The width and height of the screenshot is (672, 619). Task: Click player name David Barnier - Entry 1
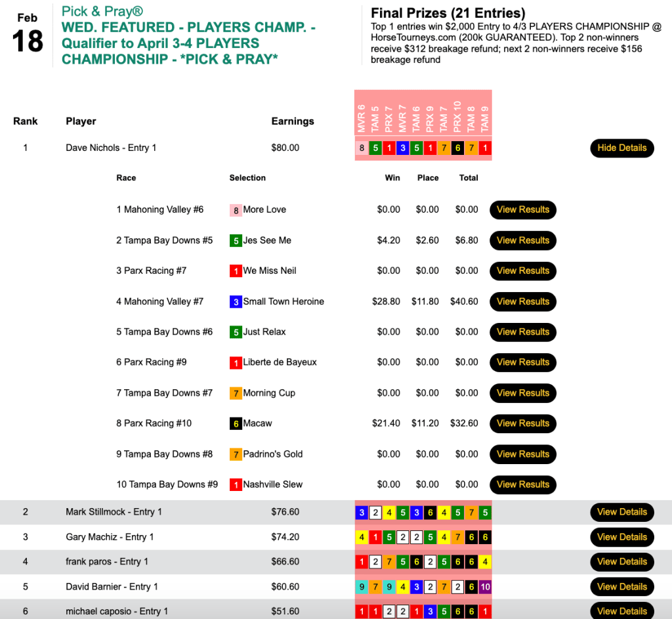coord(112,587)
